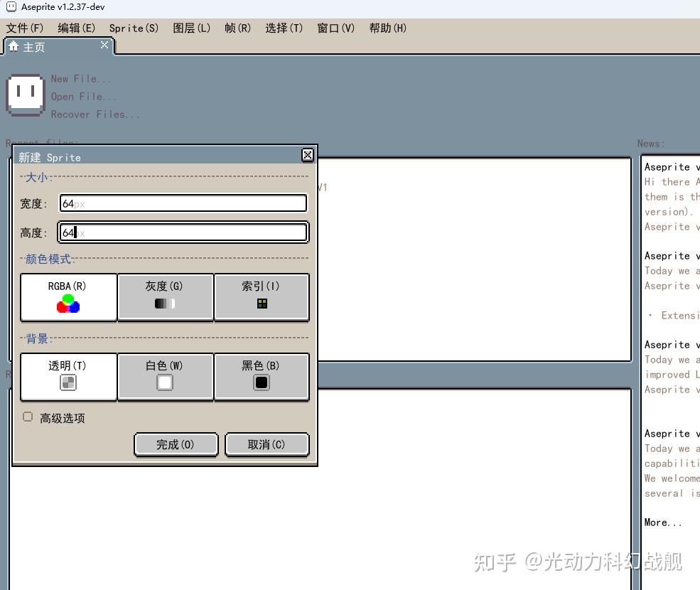700x590 pixels.
Task: Click the house icon on the 主页 tab
Action: point(13,45)
